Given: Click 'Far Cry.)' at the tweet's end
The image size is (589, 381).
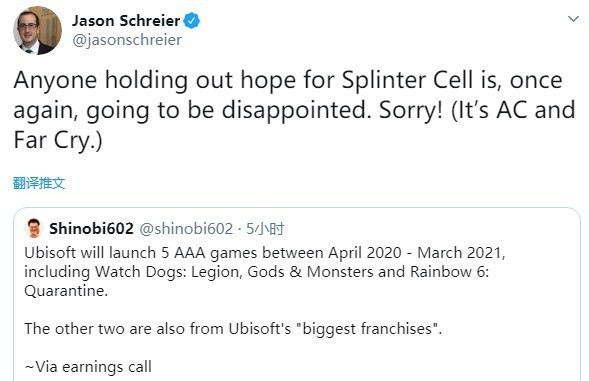Looking at the screenshot, I should click(x=58, y=140).
